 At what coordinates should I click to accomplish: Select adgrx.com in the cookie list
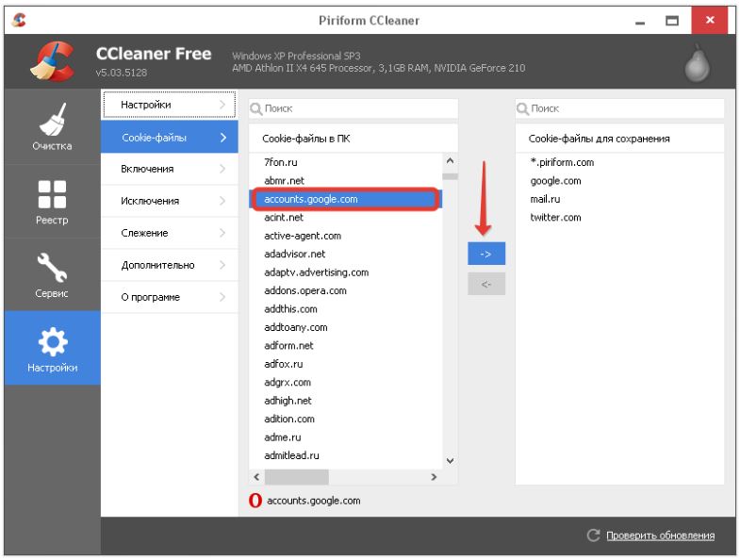345,383
